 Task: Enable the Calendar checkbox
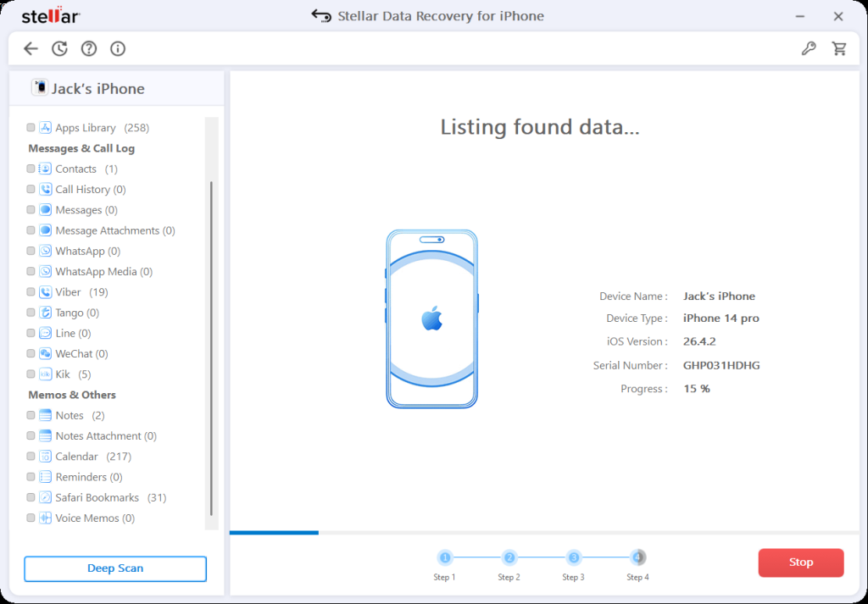[x=31, y=457]
